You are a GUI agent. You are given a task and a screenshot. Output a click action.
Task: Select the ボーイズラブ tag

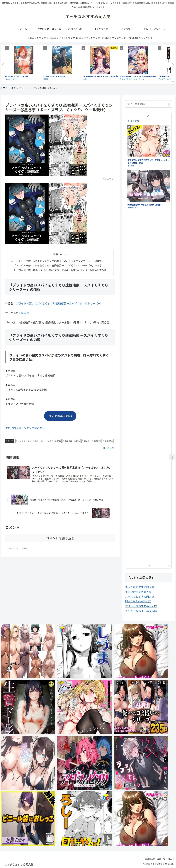click(47, 441)
